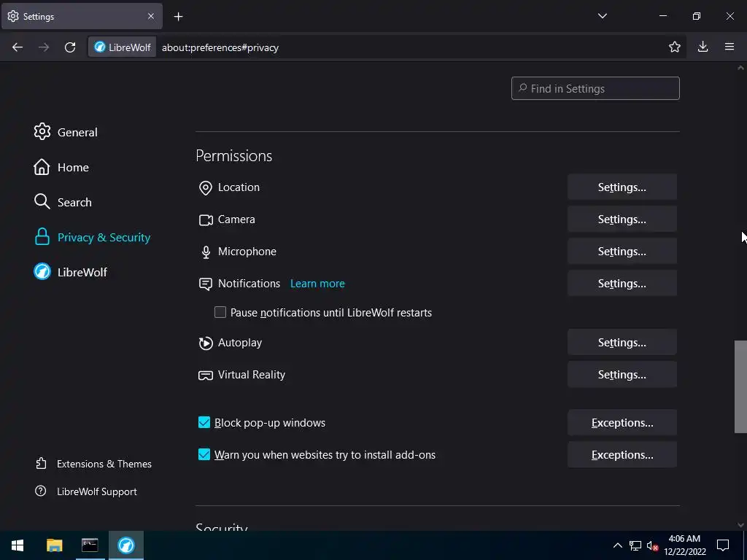Click the Autoplay icon
Image resolution: width=747 pixels, height=560 pixels.
(205, 343)
